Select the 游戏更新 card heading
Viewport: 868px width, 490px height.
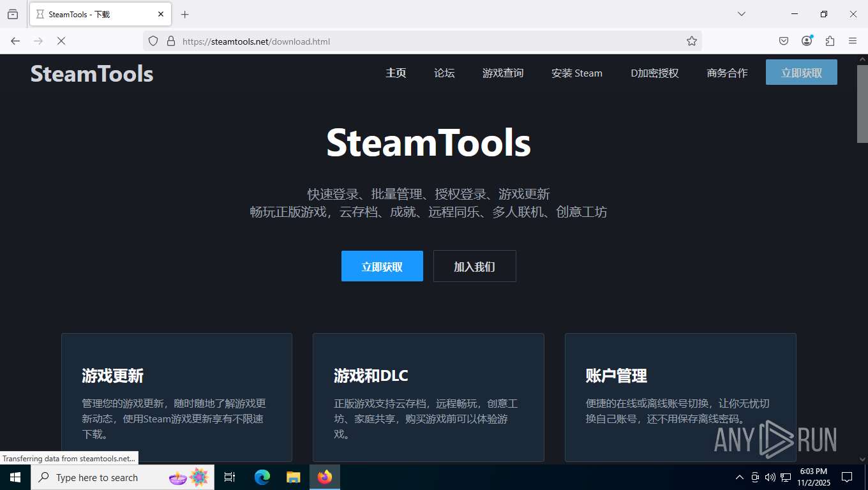click(x=112, y=376)
